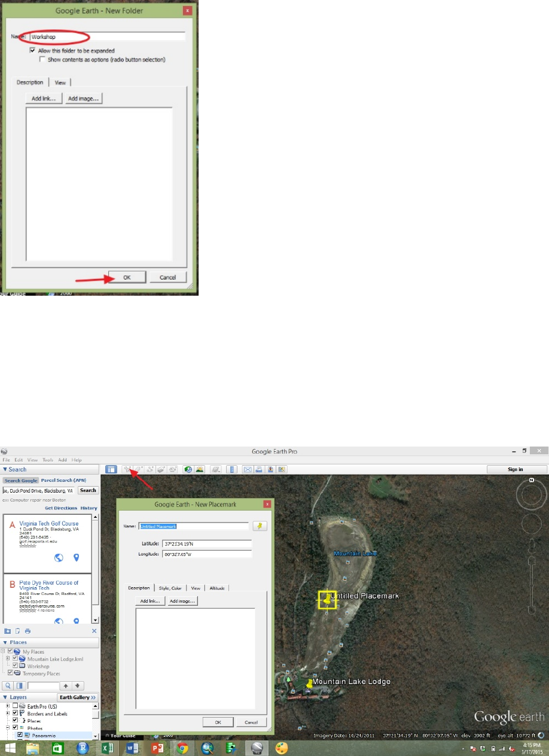The image size is (549, 756).
Task: Toggle the My Places checkbox
Action: point(10,651)
